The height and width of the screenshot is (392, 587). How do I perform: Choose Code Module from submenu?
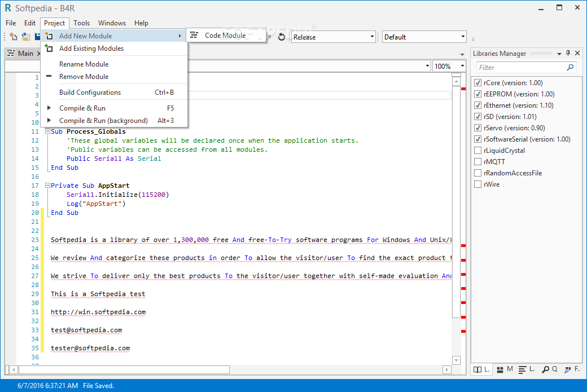226,35
